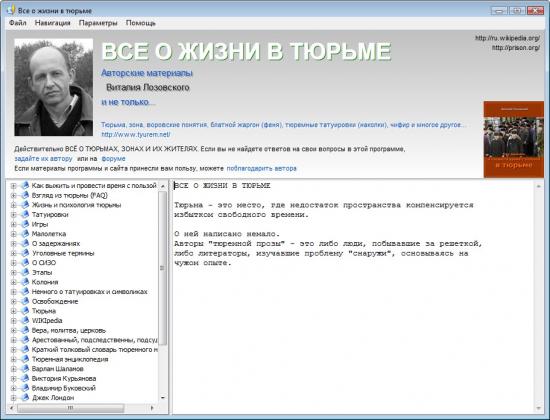Expand the Взгляд из тюрьмы (FAQ) node

[13, 195]
